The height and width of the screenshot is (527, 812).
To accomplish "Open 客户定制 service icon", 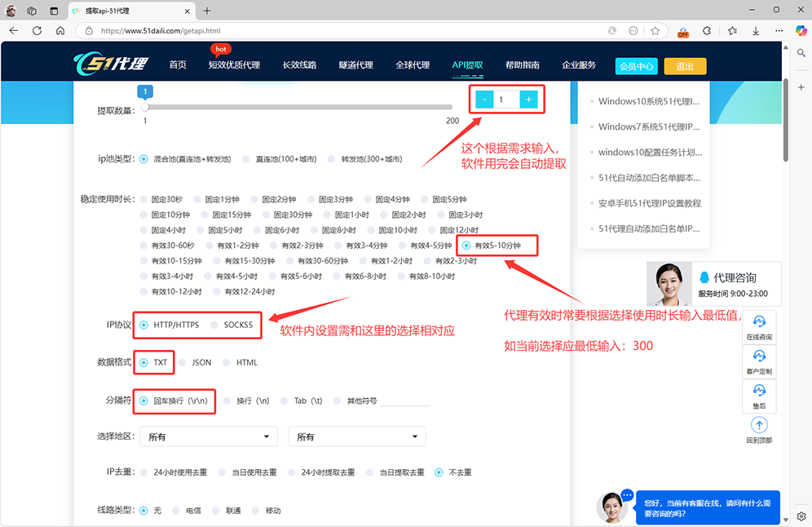I will point(759,361).
